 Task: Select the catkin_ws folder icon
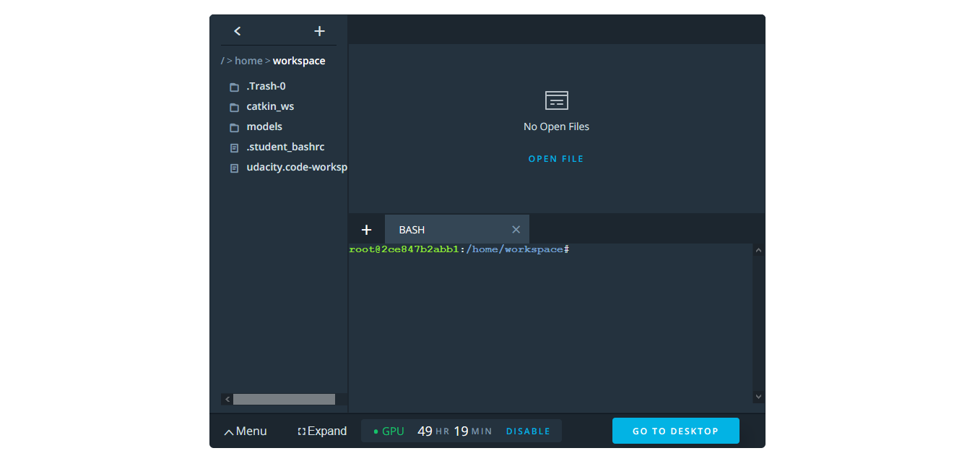pyautogui.click(x=234, y=107)
